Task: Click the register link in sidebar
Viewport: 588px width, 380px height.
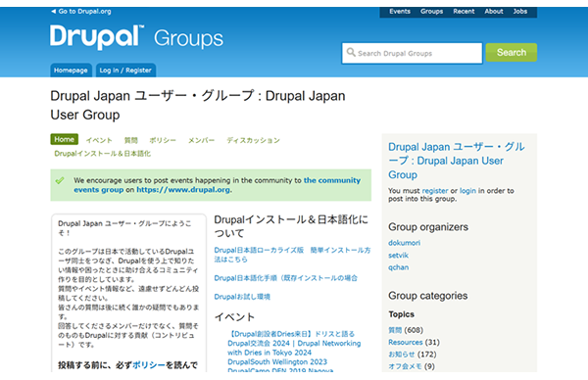Action: point(435,191)
